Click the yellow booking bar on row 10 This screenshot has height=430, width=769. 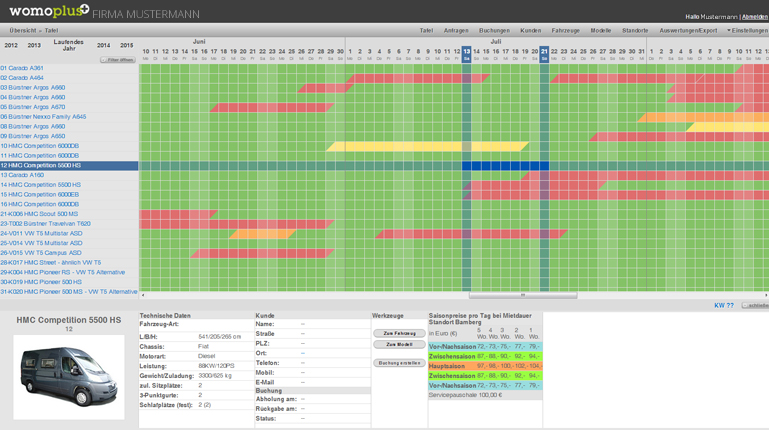pyautogui.click(x=428, y=146)
